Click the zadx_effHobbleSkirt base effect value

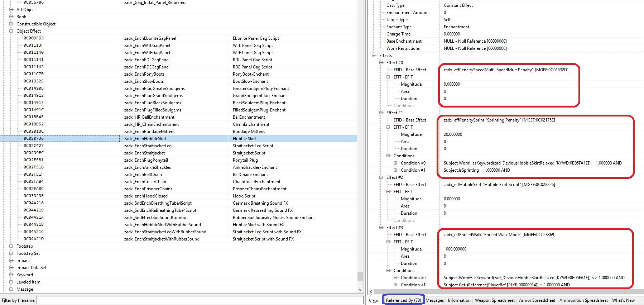click(x=499, y=185)
